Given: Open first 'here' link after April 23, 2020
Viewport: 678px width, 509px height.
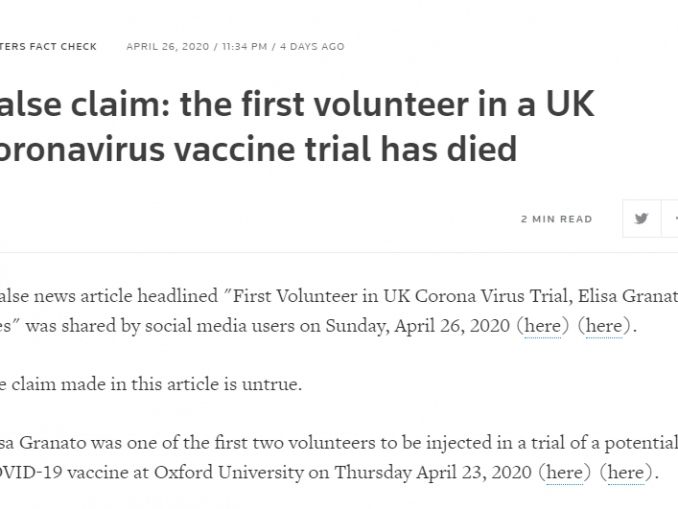Looking at the screenshot, I should (565, 472).
